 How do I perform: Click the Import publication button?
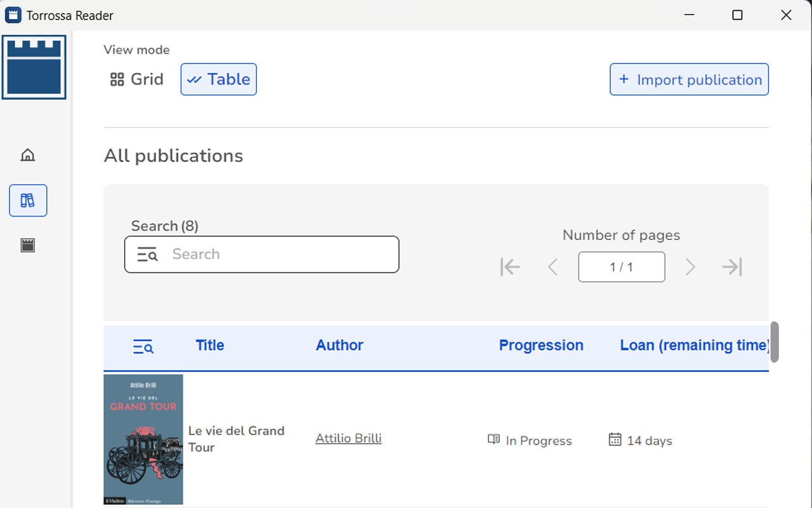pyautogui.click(x=690, y=79)
